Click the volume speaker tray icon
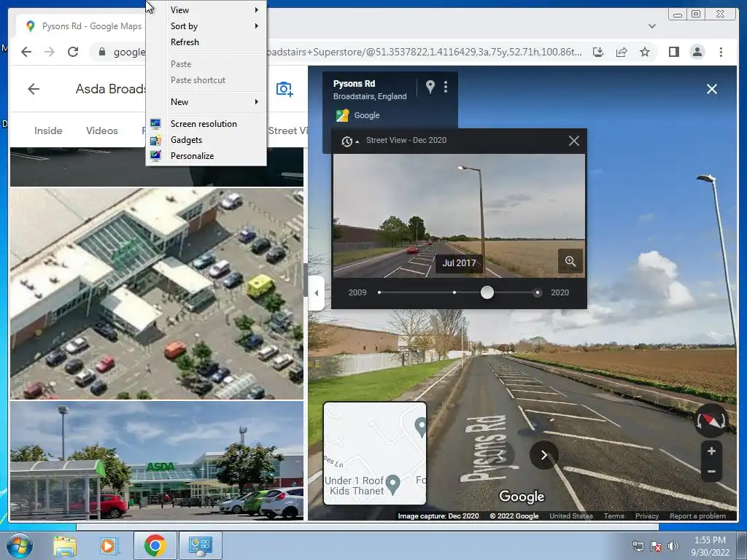This screenshot has width=747, height=560. [x=673, y=545]
